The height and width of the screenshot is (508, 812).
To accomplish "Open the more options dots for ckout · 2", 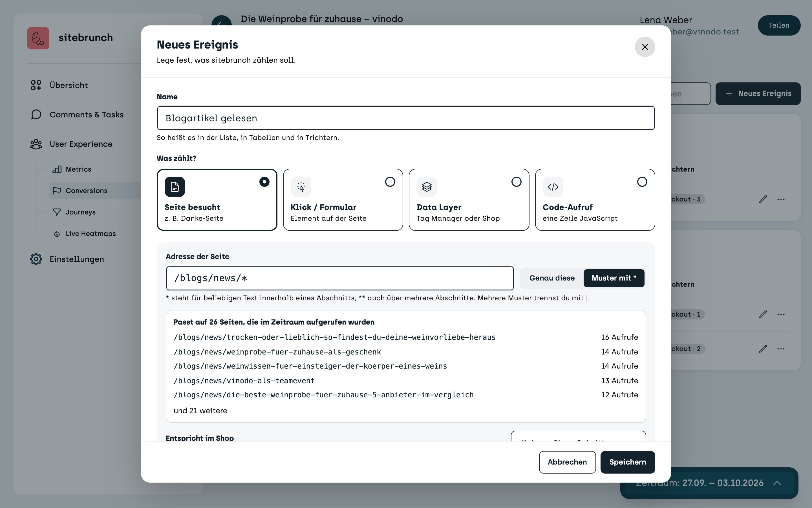I will [x=781, y=349].
